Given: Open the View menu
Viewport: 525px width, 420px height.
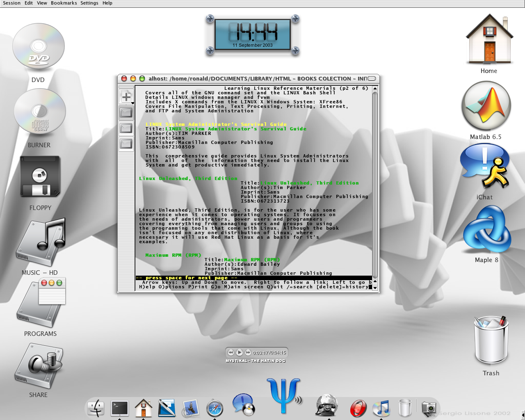Looking at the screenshot, I should 42,3.
